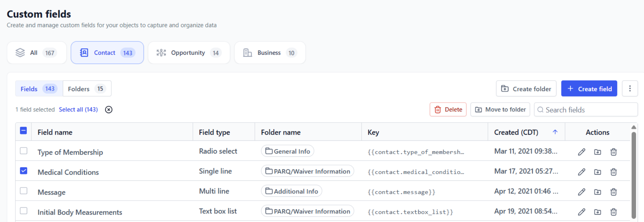Click the Text box list type cell
Screen dimensions: 644x222
click(x=218, y=211)
